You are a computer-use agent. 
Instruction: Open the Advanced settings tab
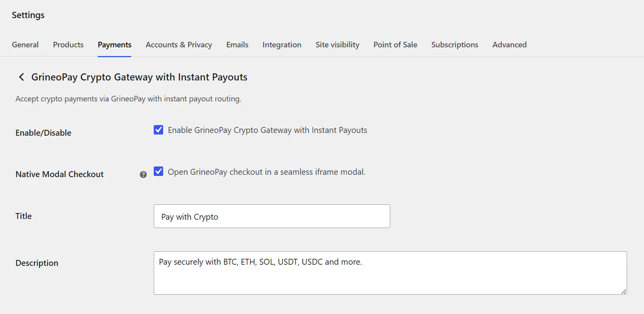click(510, 45)
